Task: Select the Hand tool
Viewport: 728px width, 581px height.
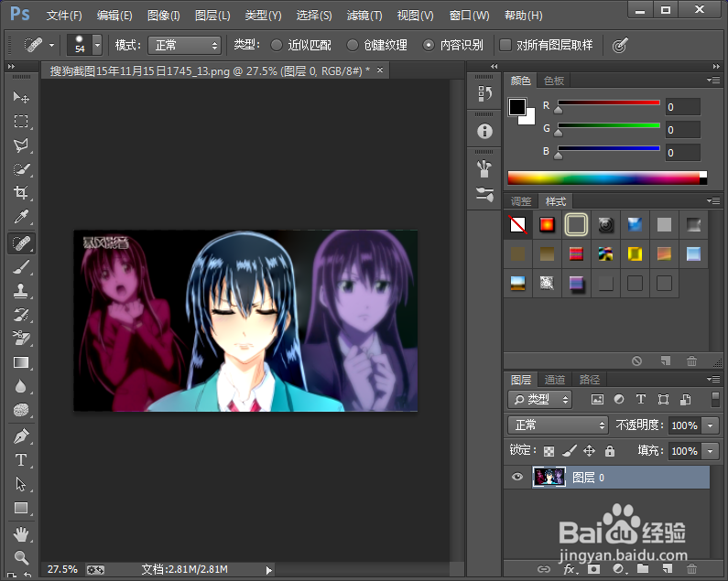Action: pos(21,534)
